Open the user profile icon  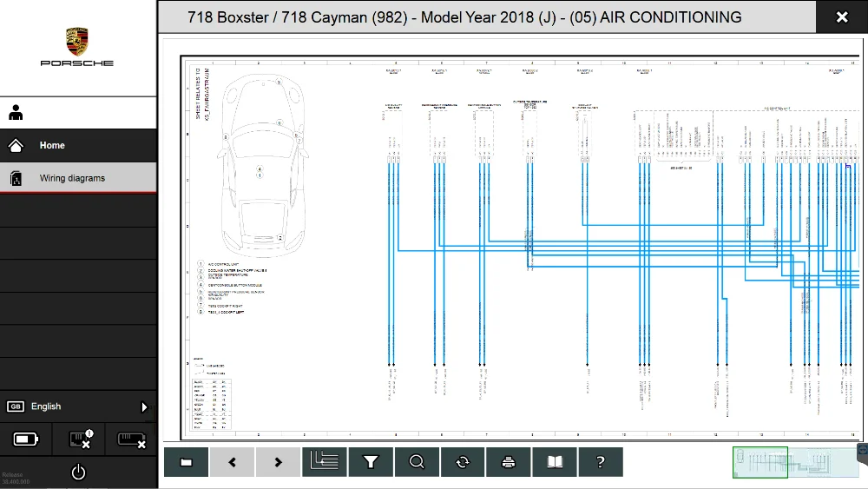(x=16, y=112)
